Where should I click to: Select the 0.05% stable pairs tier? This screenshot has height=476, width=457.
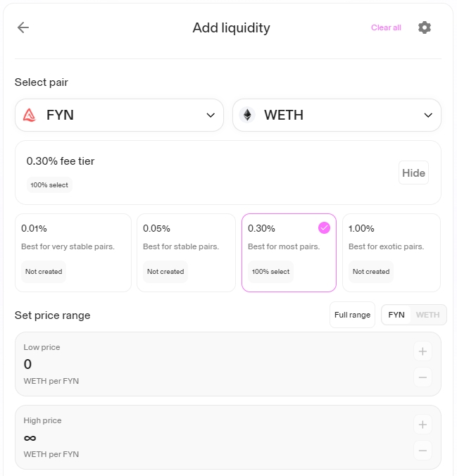coord(186,252)
